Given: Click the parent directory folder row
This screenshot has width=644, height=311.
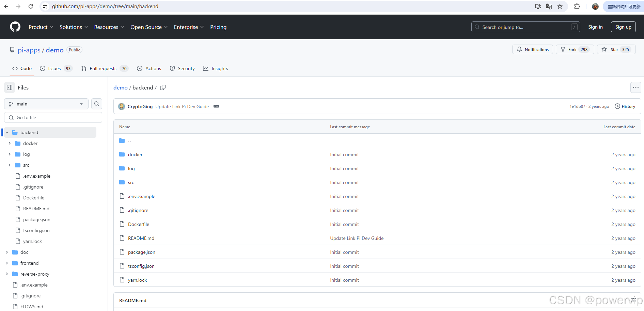Looking at the screenshot, I should click(x=377, y=140).
